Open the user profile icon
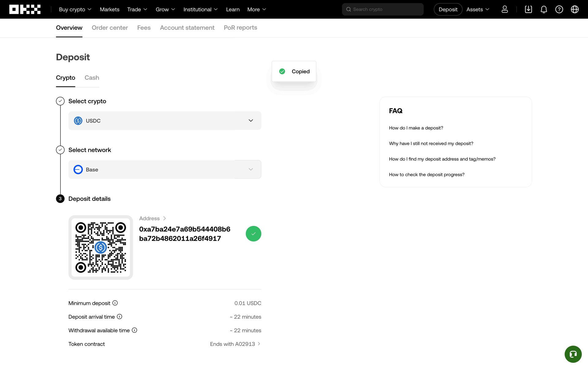The image size is (588, 369). click(x=505, y=9)
